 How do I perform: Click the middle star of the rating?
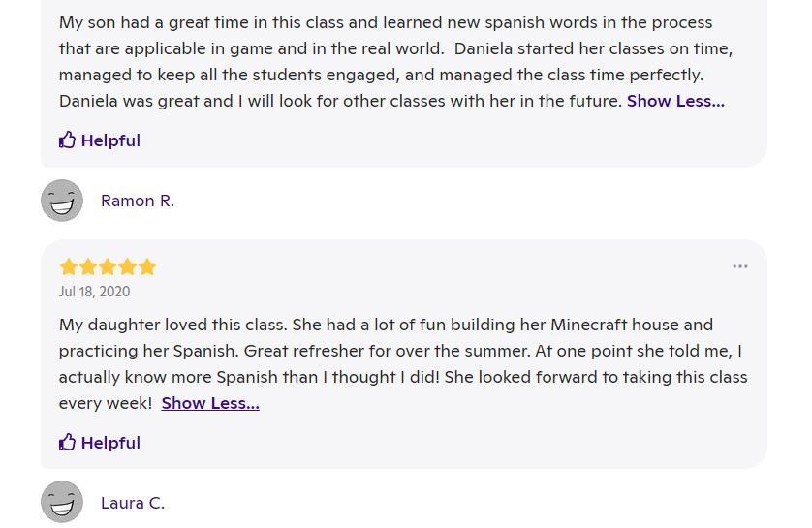(108, 266)
